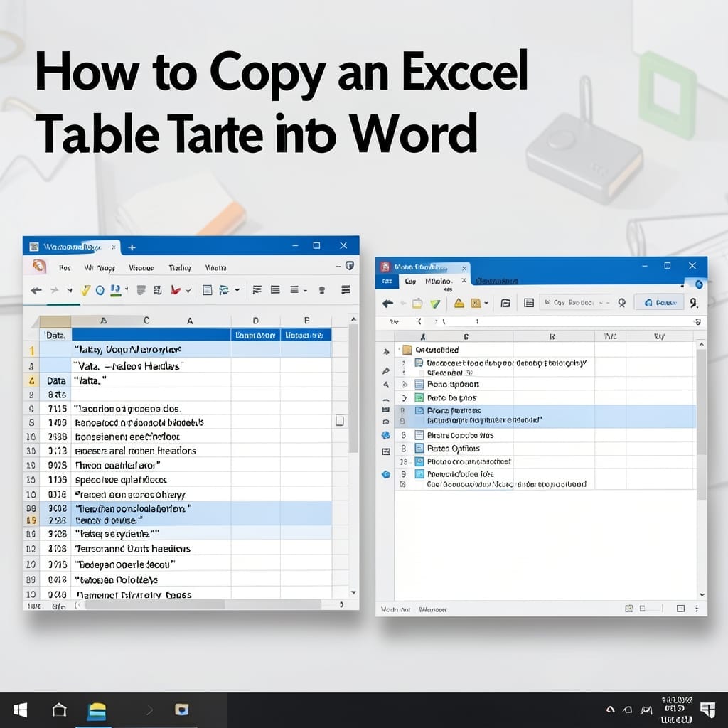Click the shield icon in the left window menu bar

pos(350,265)
